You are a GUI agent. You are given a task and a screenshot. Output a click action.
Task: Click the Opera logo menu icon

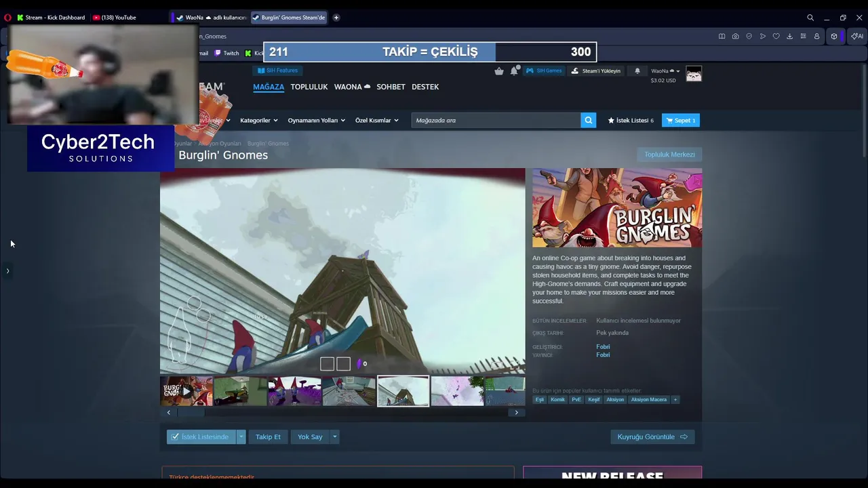pos(7,18)
